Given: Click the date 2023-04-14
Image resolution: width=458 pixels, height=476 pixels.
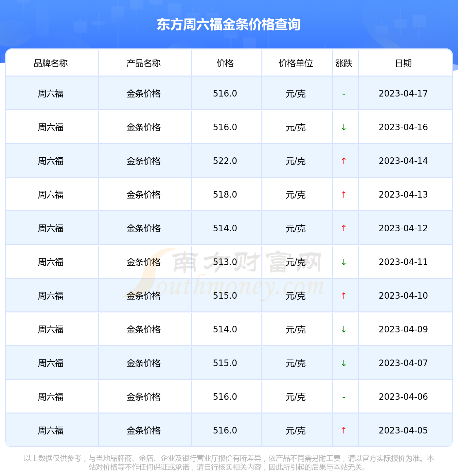Looking at the screenshot, I should pos(403,161).
